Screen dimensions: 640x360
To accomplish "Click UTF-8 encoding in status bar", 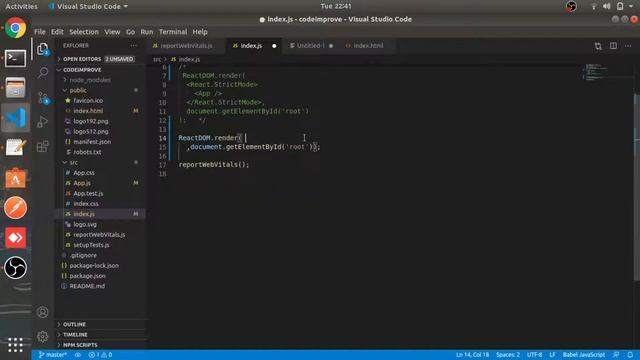I will point(534,355).
